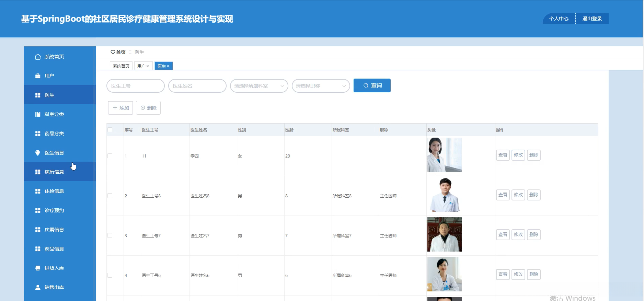The width and height of the screenshot is (644, 301).
Task: Click the 添加 add button
Action: point(120,108)
